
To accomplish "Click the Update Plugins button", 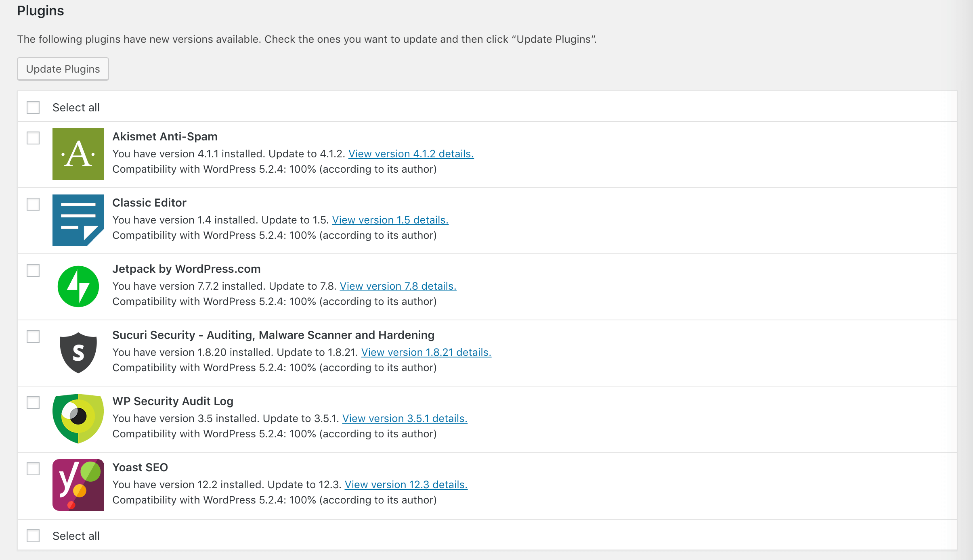I will (63, 69).
